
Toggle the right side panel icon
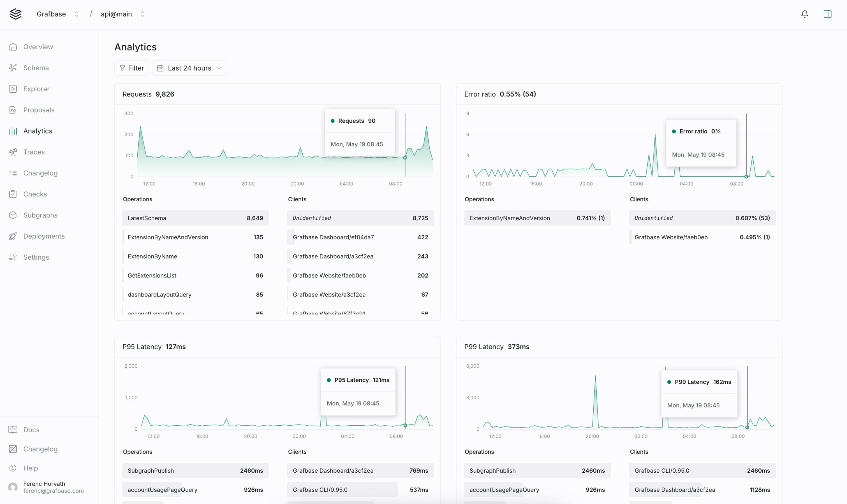[x=827, y=14]
